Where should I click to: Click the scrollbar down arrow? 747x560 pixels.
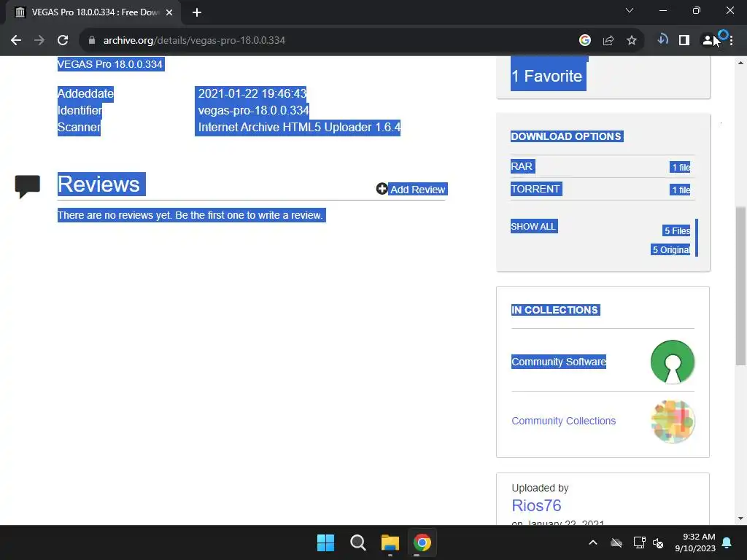tap(740, 518)
